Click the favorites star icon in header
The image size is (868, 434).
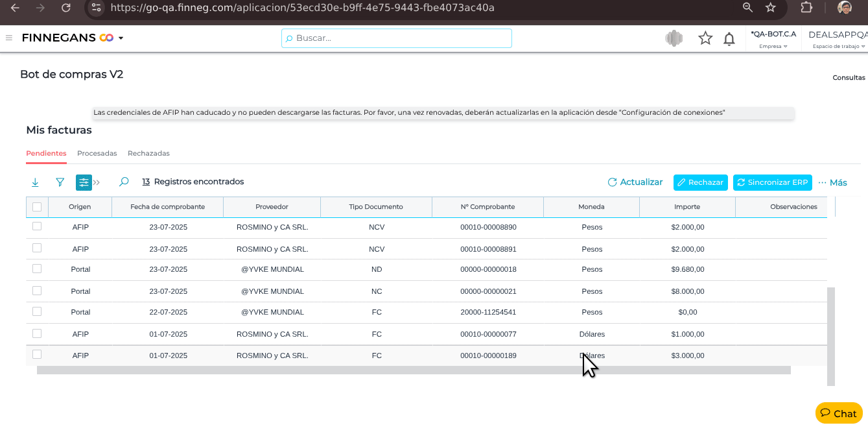705,39
